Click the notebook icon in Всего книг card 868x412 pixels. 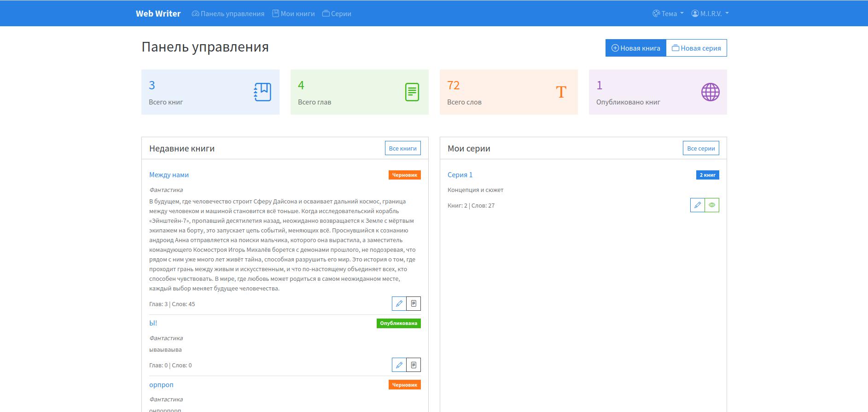tap(262, 92)
